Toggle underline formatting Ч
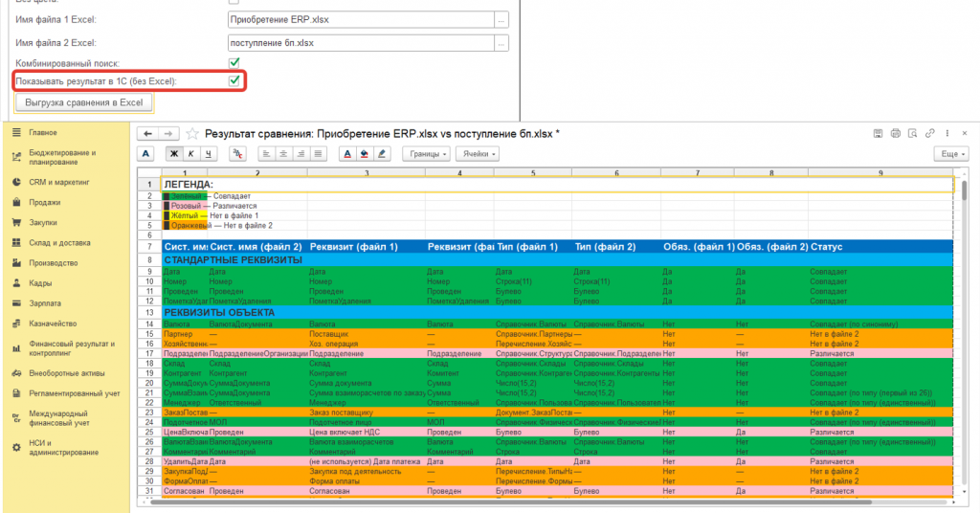Image resolution: width=980 pixels, height=513 pixels. coord(208,154)
